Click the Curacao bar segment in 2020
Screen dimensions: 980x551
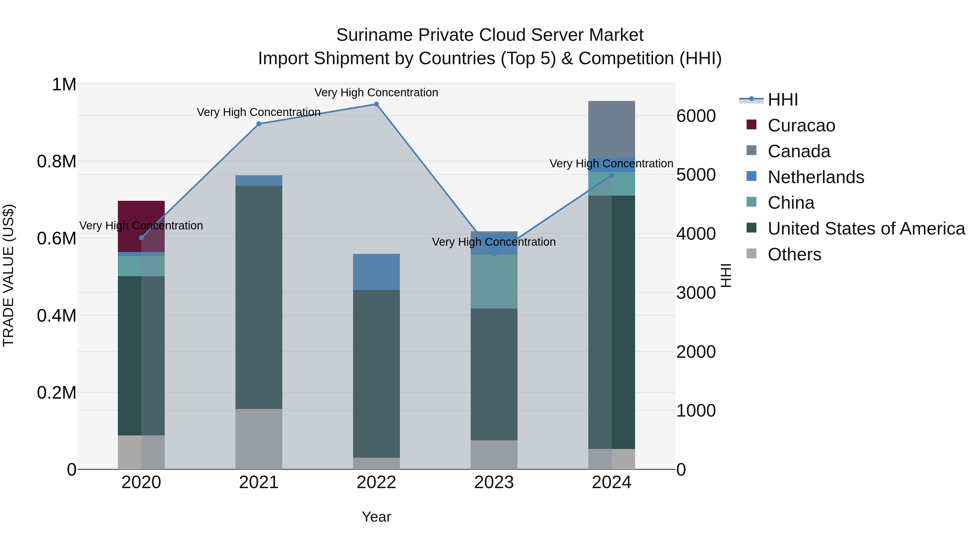click(141, 226)
